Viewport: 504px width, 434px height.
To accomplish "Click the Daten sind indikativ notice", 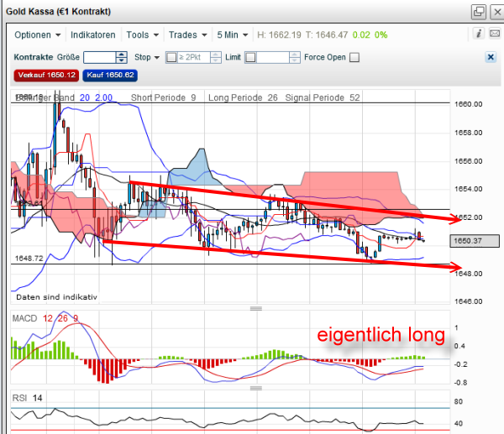I will [56, 297].
